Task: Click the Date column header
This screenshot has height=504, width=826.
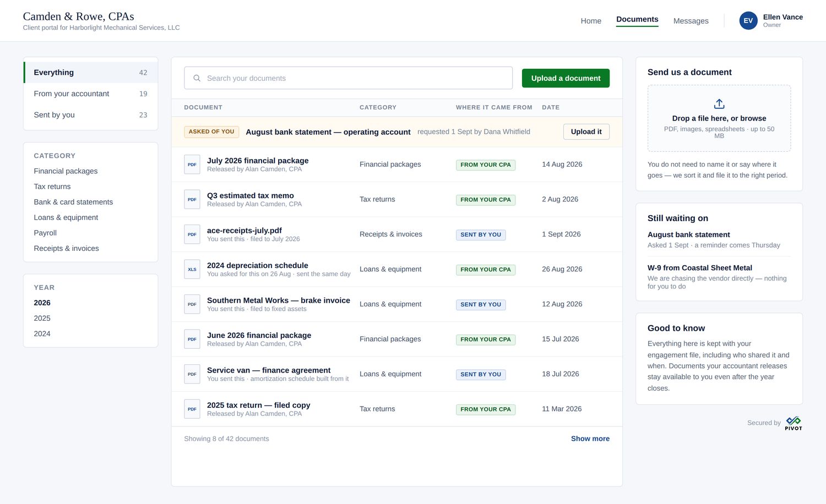Action: pyautogui.click(x=551, y=107)
